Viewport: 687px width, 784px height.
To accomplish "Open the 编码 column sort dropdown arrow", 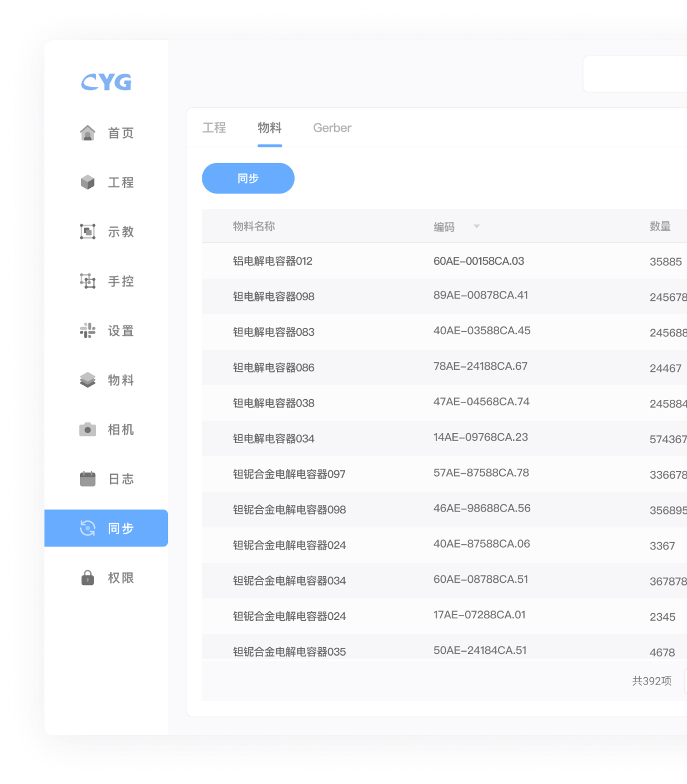I will coord(476,226).
